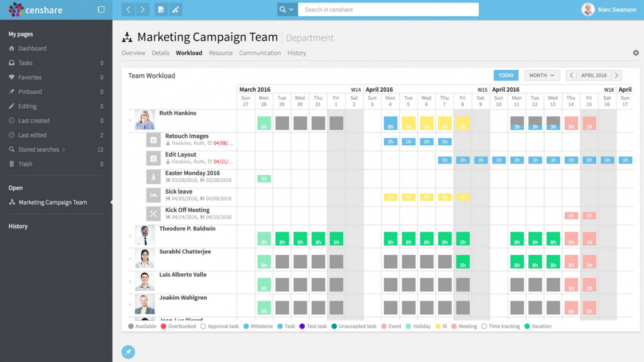Click the Search in censhare input field

pos(388,9)
